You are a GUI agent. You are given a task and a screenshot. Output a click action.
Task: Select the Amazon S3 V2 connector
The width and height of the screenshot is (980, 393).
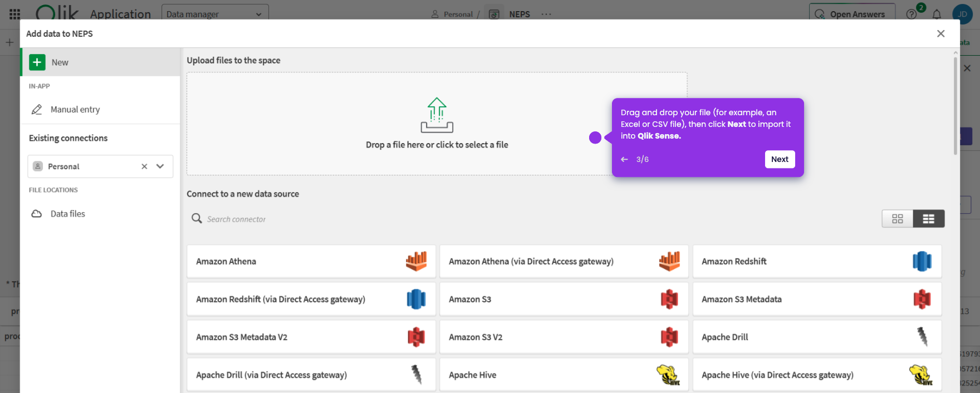pos(564,337)
